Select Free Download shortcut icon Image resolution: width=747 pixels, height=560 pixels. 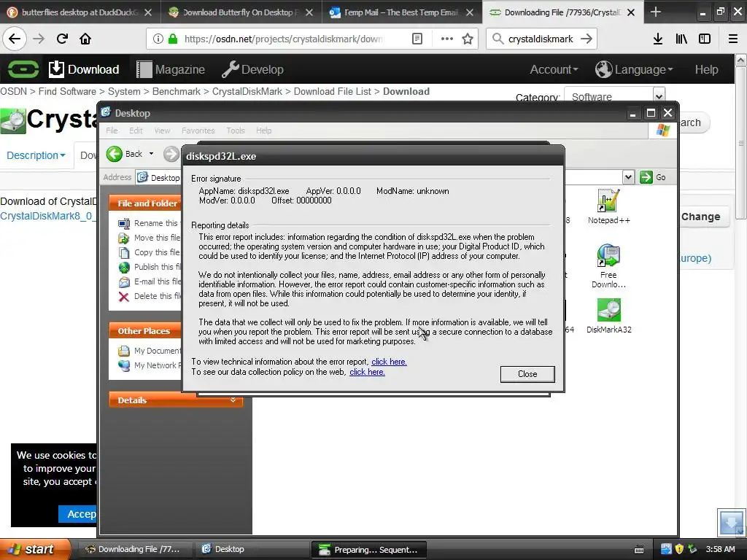(x=609, y=265)
